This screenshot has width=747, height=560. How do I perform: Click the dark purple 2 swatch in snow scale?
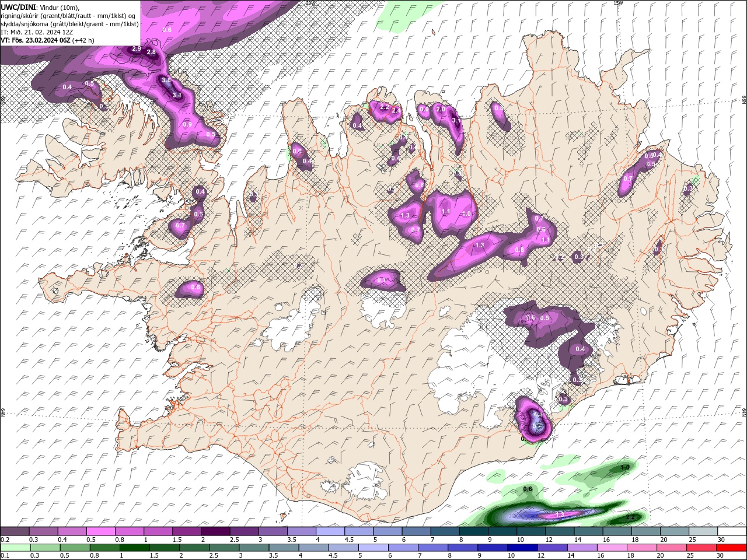[215, 531]
